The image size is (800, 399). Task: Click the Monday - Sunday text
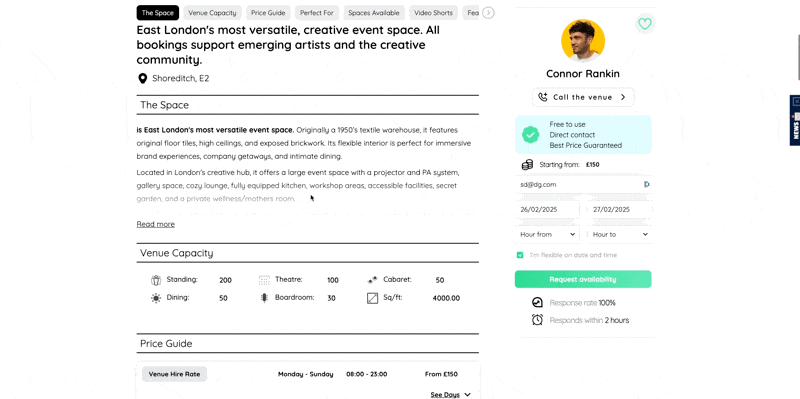point(306,374)
